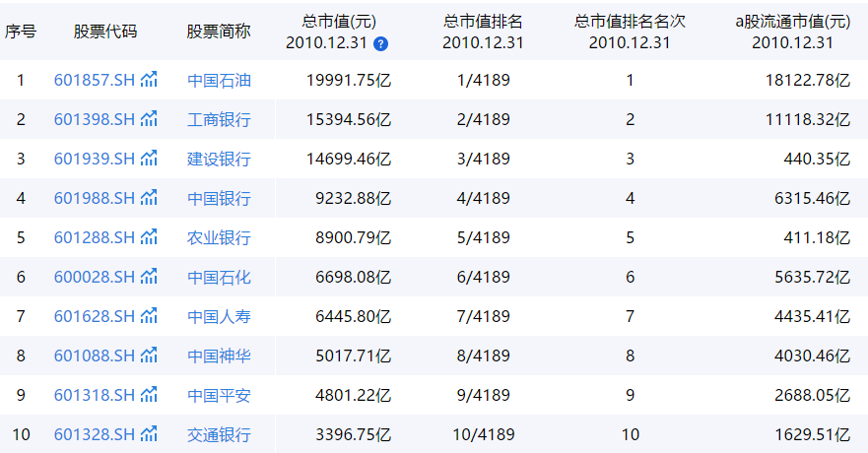Screen dimensions: 868x453
Task: Open stock code 601288.SH link
Action: 95,238
